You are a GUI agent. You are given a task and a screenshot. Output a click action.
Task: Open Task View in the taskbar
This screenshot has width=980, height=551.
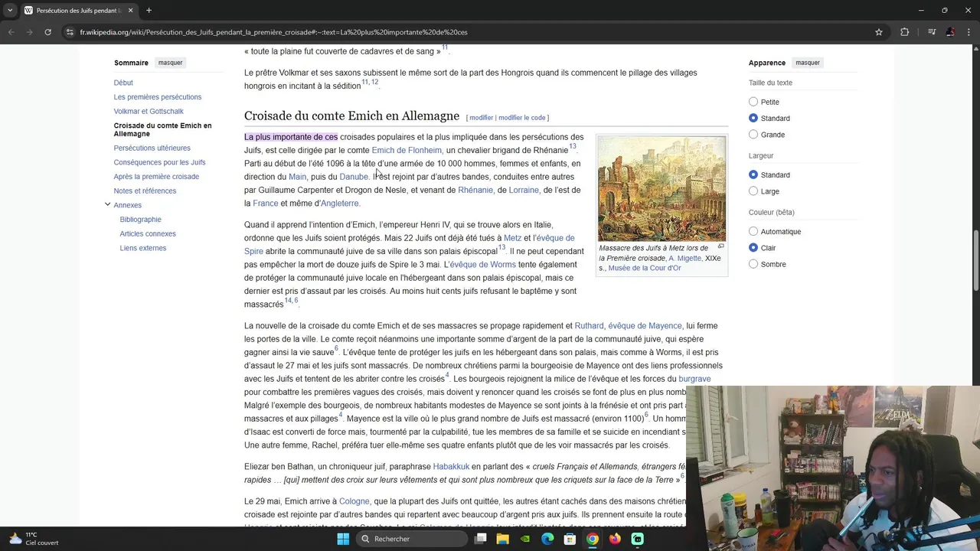[x=481, y=539]
